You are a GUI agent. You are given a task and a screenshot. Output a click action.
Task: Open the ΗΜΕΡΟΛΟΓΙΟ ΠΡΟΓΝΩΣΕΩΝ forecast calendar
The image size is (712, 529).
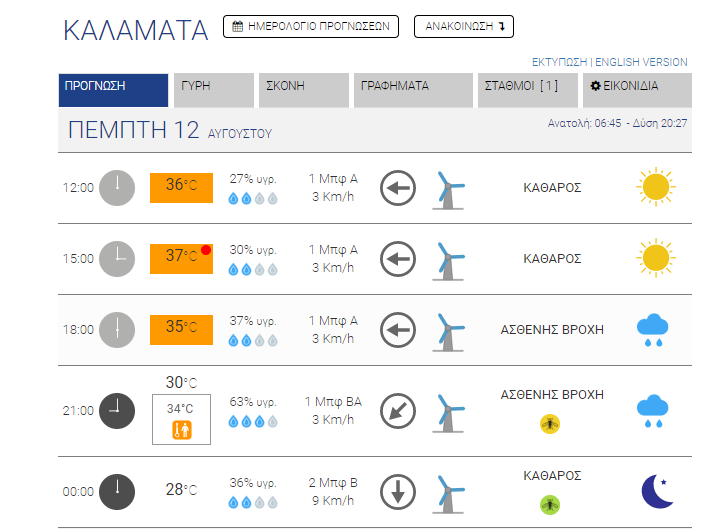311,26
